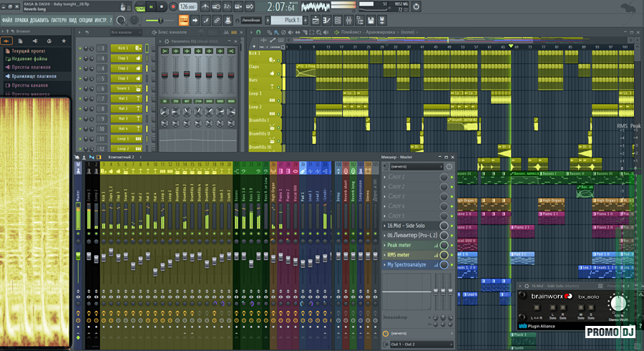Open the Out 1 - Out 2 output dropdown
Image resolution: width=644 pixels, height=351 pixels.
pos(422,345)
